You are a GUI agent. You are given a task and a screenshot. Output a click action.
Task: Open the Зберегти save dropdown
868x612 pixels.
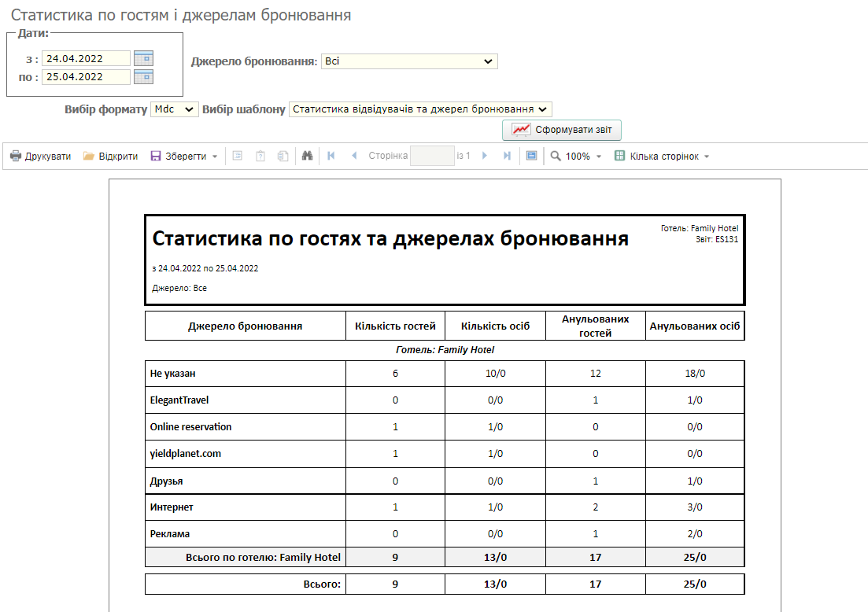click(184, 157)
